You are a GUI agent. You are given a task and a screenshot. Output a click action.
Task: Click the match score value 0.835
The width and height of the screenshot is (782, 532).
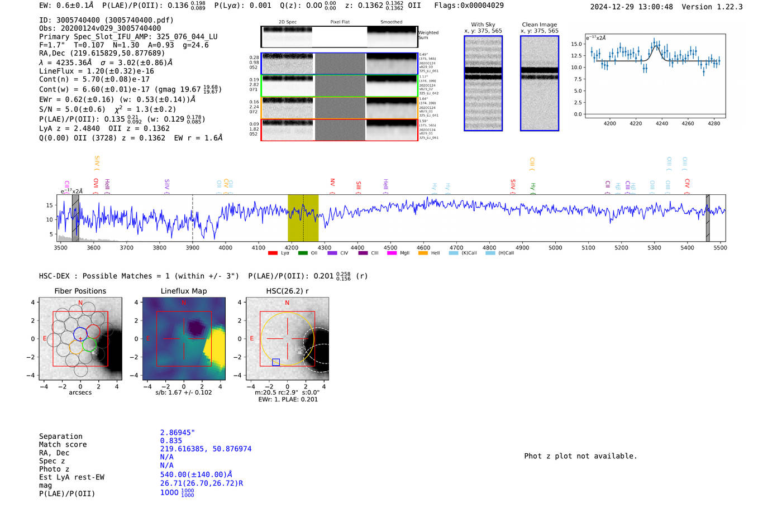[x=171, y=441]
